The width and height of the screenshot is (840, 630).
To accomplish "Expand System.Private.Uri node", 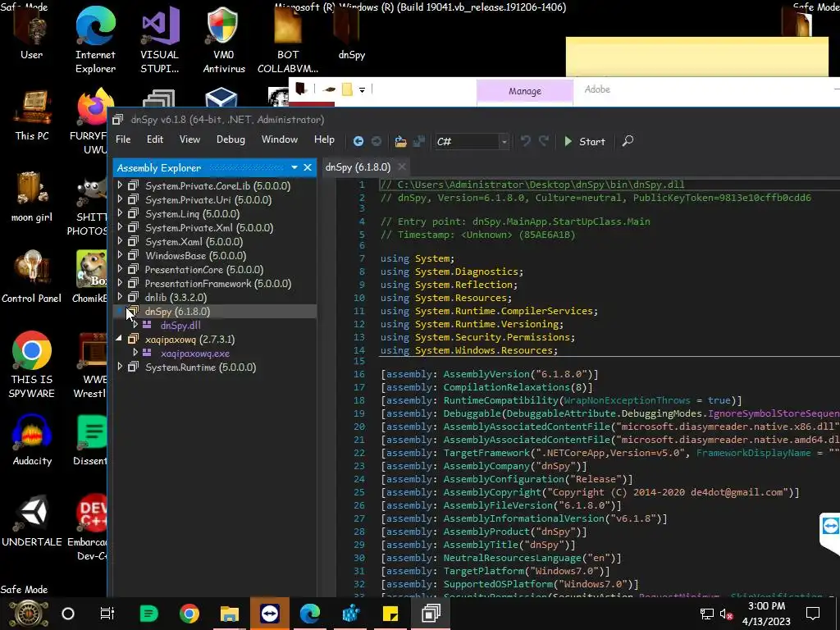I will click(x=120, y=199).
